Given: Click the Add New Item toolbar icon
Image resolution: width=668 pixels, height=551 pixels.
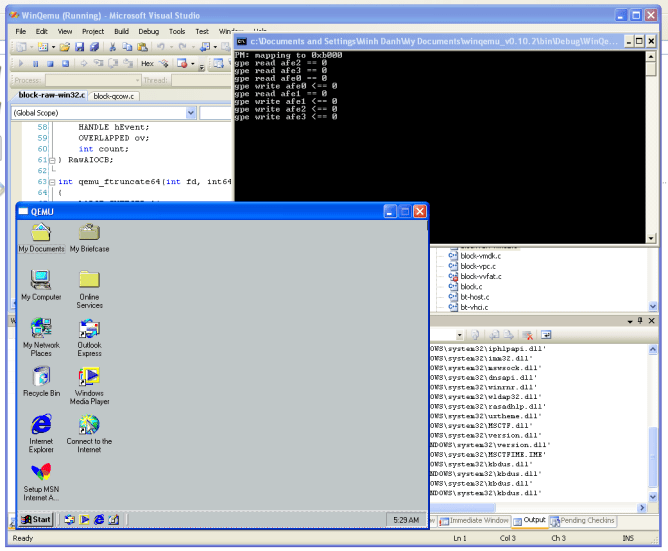Looking at the screenshot, I should (x=43, y=47).
